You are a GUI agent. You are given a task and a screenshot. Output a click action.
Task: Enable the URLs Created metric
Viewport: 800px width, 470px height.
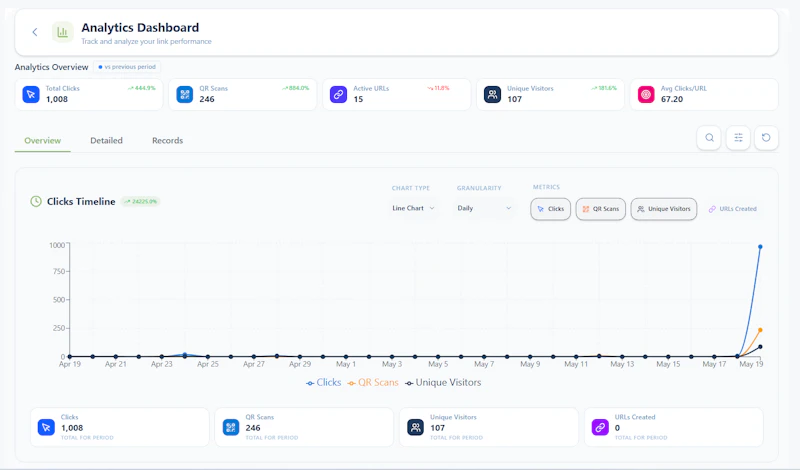(733, 209)
